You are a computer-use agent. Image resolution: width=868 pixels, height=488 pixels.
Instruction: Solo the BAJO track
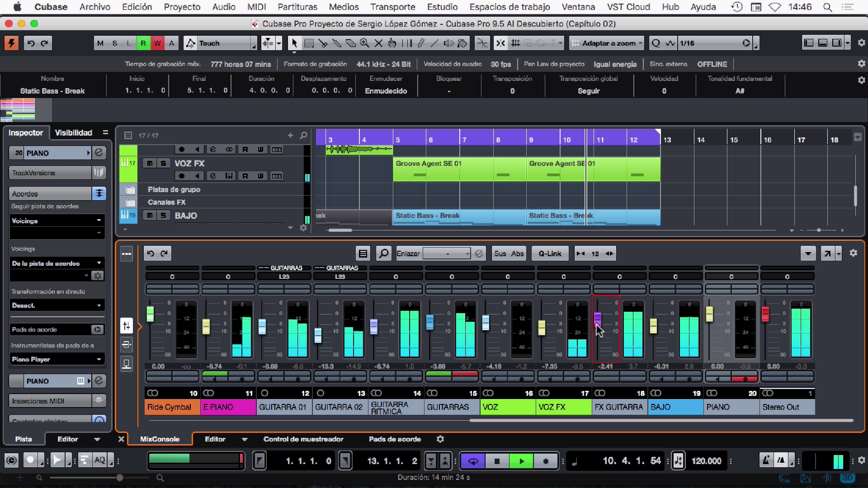tap(163, 216)
